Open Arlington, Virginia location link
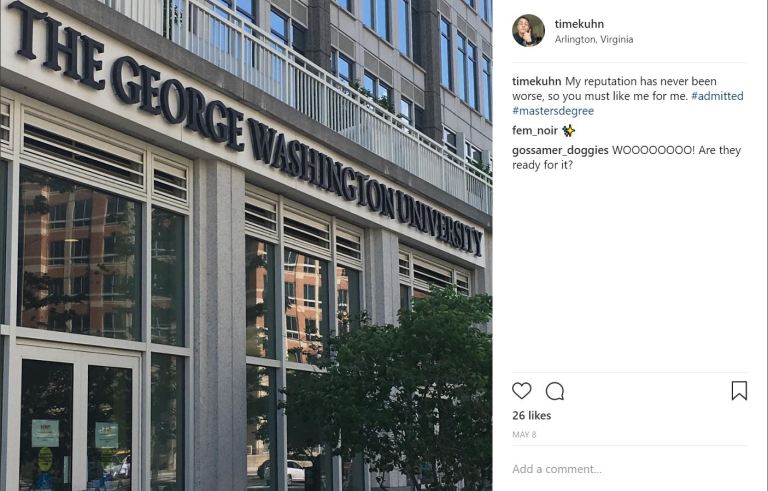The height and width of the screenshot is (491, 768). pos(594,39)
